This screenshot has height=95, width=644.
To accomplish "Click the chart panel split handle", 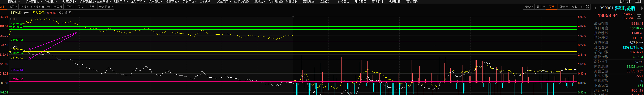I will click(293, 17).
